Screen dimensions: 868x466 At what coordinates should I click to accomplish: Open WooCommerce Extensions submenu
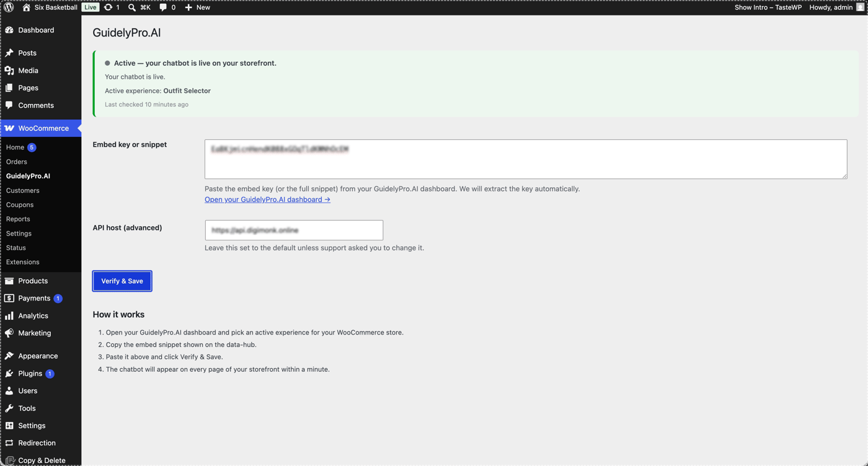[x=23, y=262]
